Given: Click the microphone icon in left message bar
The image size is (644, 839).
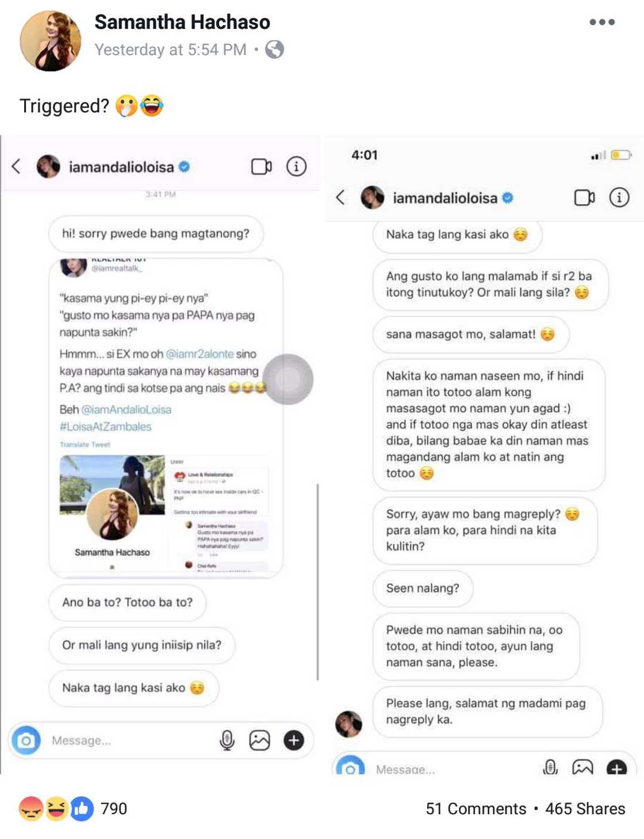Looking at the screenshot, I should 227,740.
